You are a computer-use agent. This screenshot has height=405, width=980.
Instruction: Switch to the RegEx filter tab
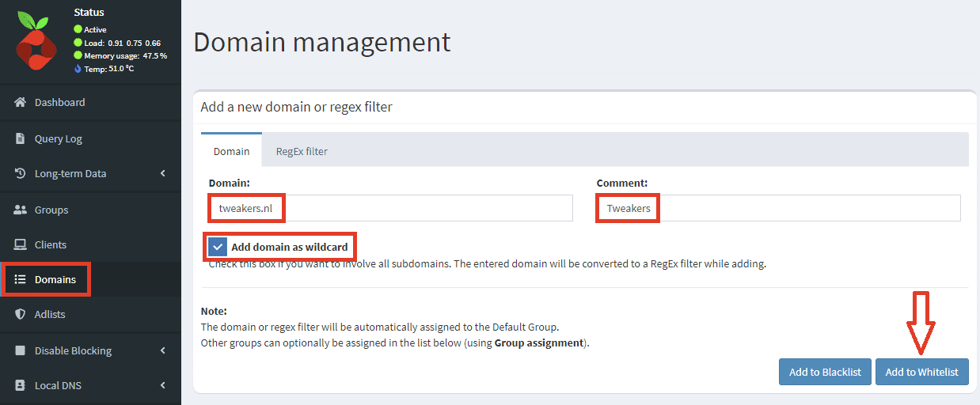302,151
